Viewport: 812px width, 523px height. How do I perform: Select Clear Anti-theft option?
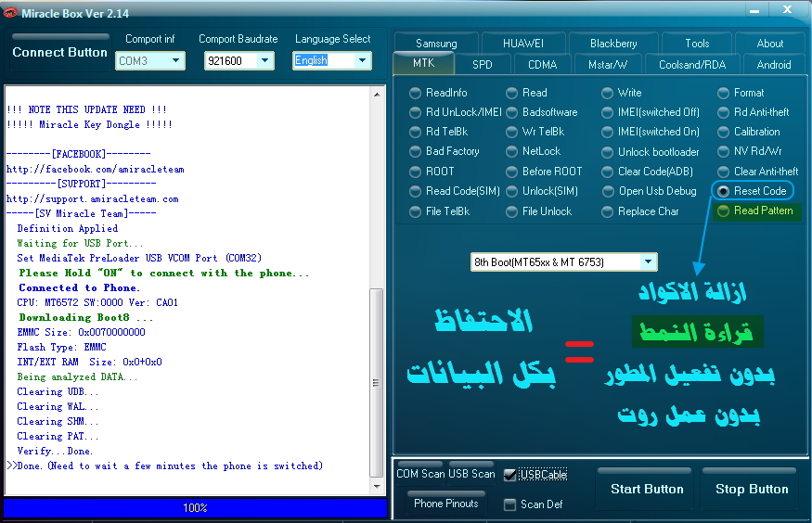[723, 172]
